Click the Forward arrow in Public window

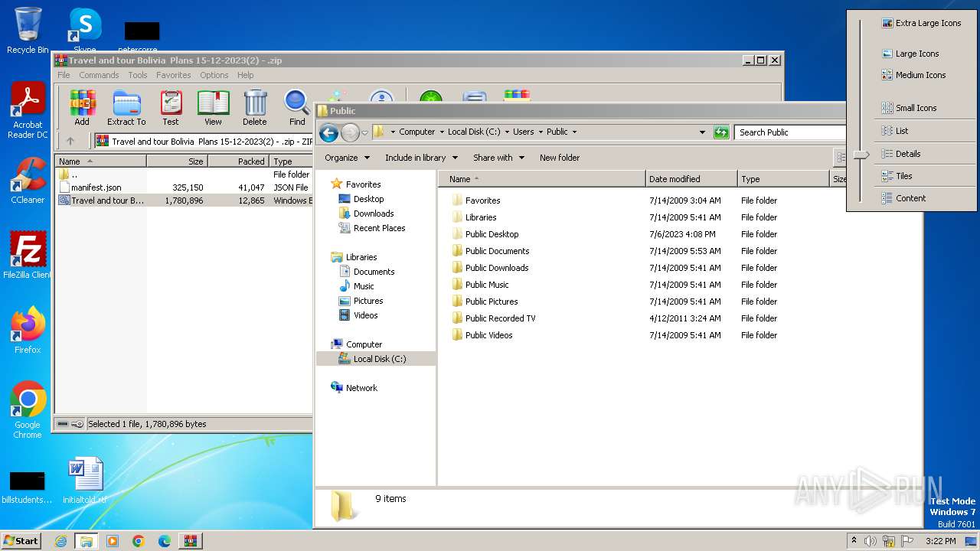[350, 132]
